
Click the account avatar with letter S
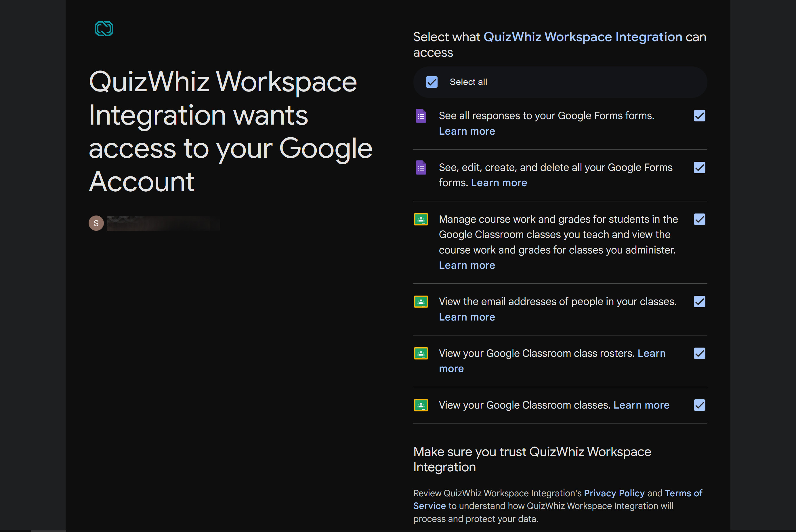coord(96,223)
